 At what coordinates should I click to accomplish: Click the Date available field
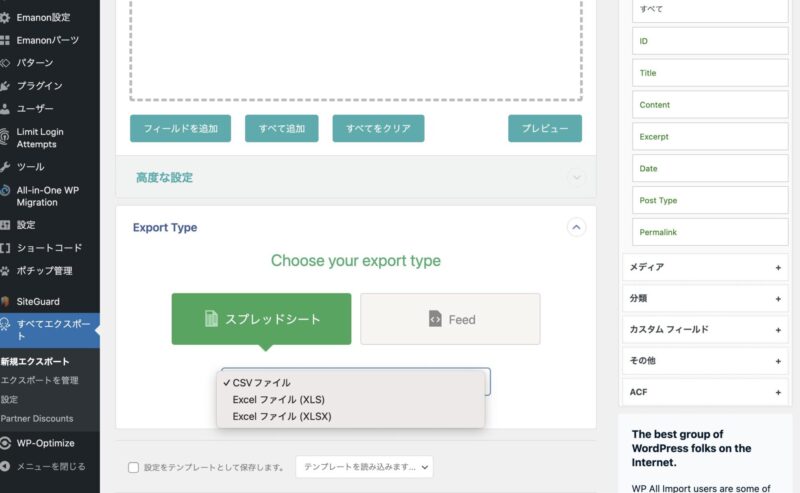(x=710, y=168)
